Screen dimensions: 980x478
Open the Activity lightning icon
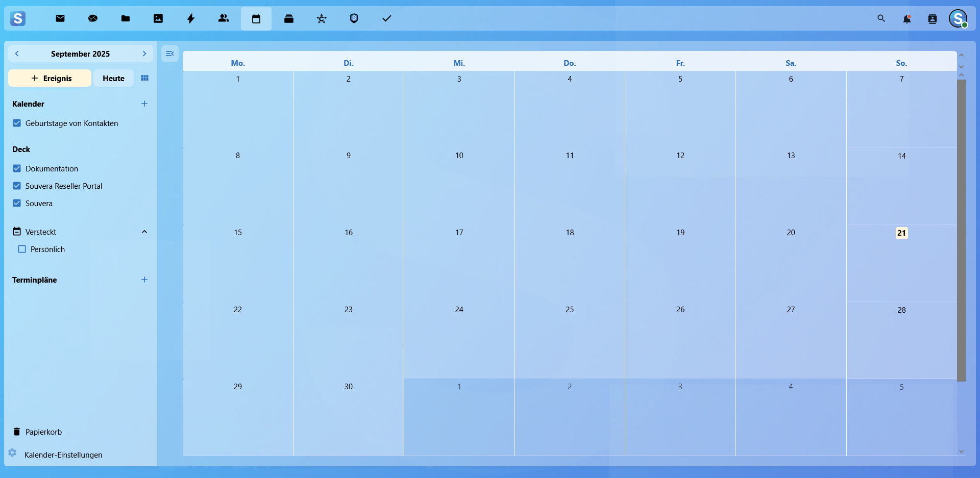point(191,18)
